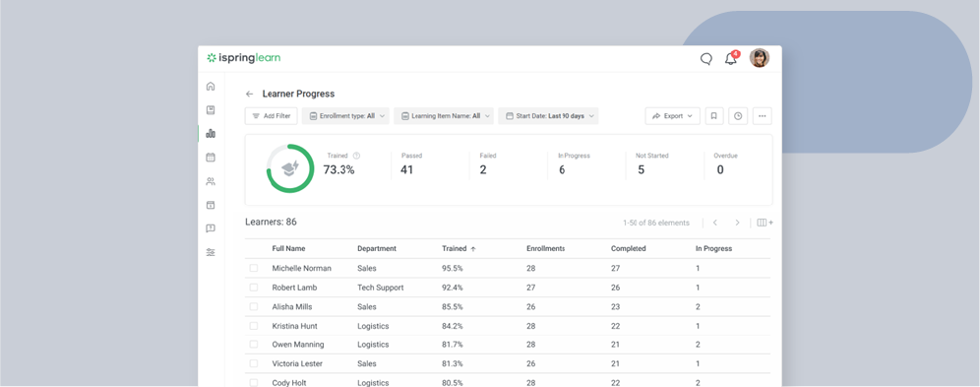The image size is (980, 387).
Task: Open the Settings sliders sidebar icon
Action: coord(211,252)
